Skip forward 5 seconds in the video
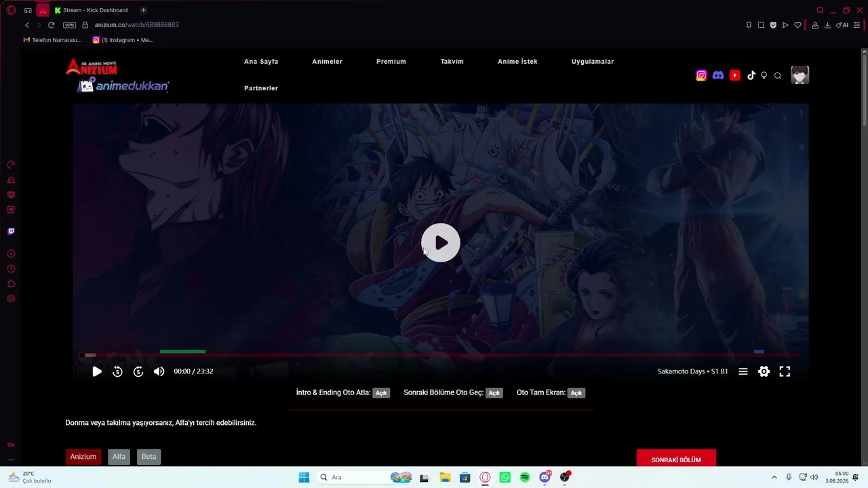Screen dimensions: 868x488 (138, 371)
